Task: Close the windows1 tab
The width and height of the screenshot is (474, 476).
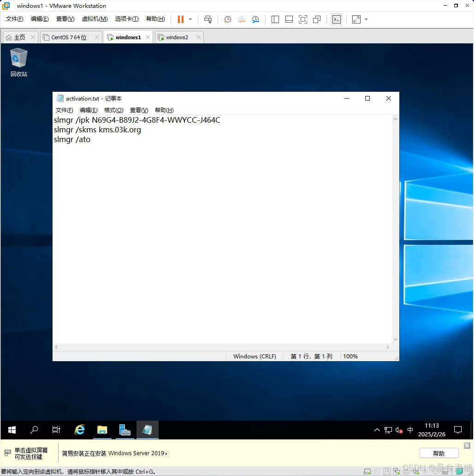Action: click(148, 37)
